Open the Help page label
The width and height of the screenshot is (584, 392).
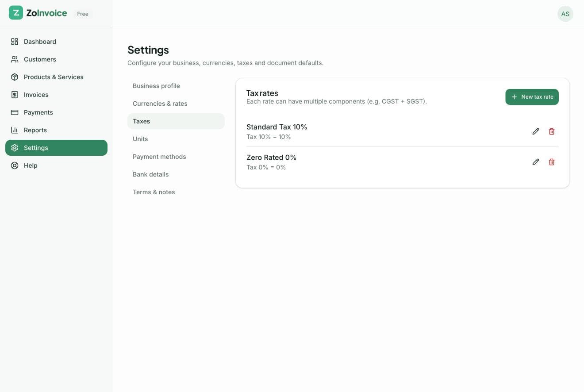(31, 165)
